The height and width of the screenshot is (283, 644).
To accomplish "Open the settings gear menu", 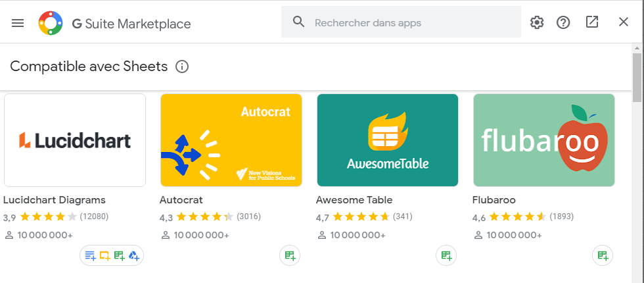I will click(x=537, y=22).
